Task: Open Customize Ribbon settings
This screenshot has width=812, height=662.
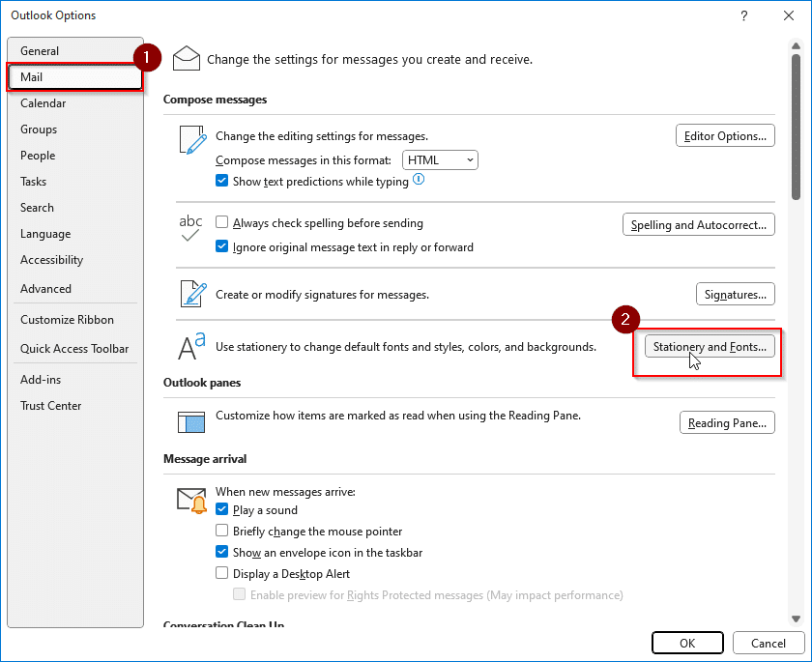Action: (75, 320)
